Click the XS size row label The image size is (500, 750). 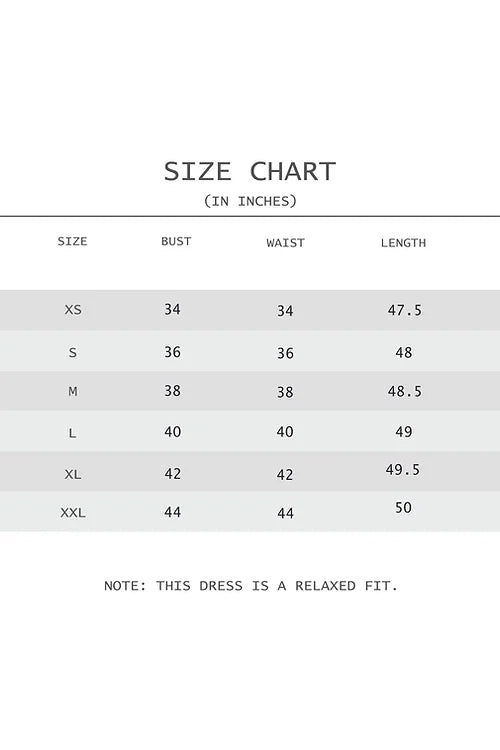pyautogui.click(x=73, y=310)
